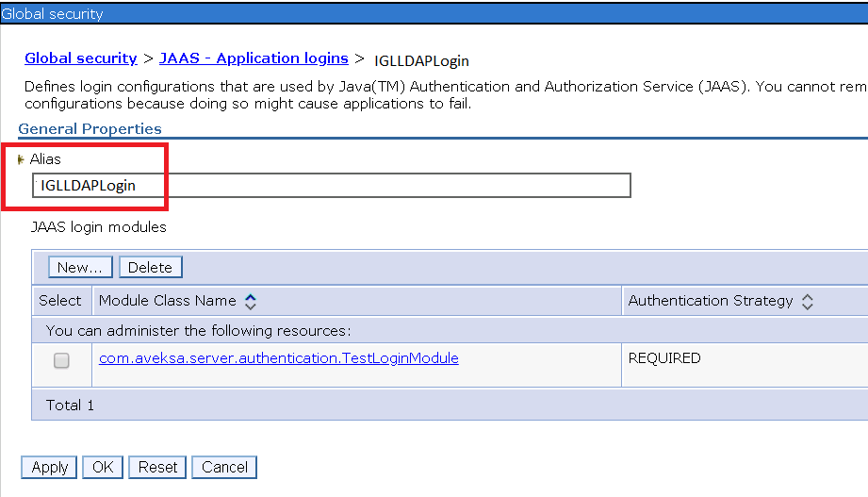Click the REQUIRED authentication strategy cell
The image size is (868, 497).
[664, 358]
